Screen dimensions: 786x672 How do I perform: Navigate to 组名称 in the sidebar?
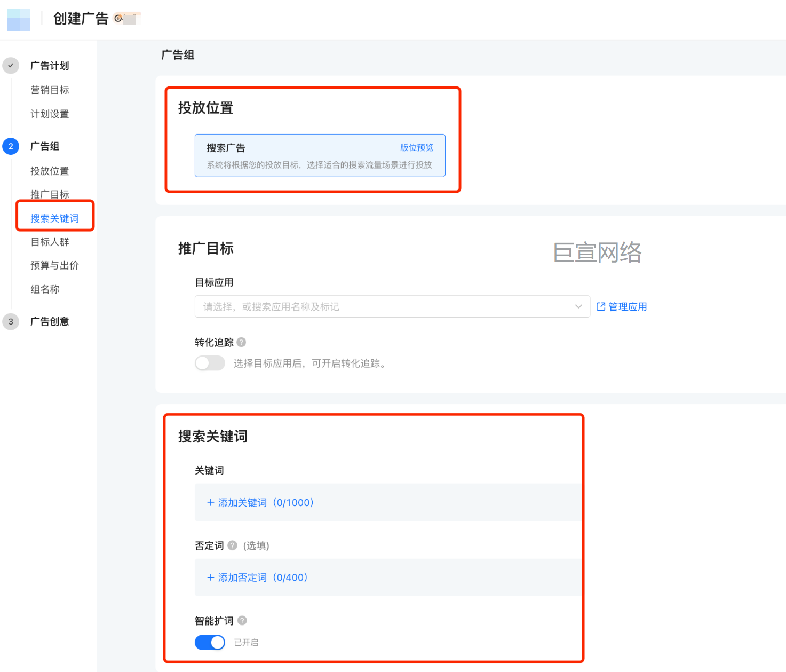point(44,289)
